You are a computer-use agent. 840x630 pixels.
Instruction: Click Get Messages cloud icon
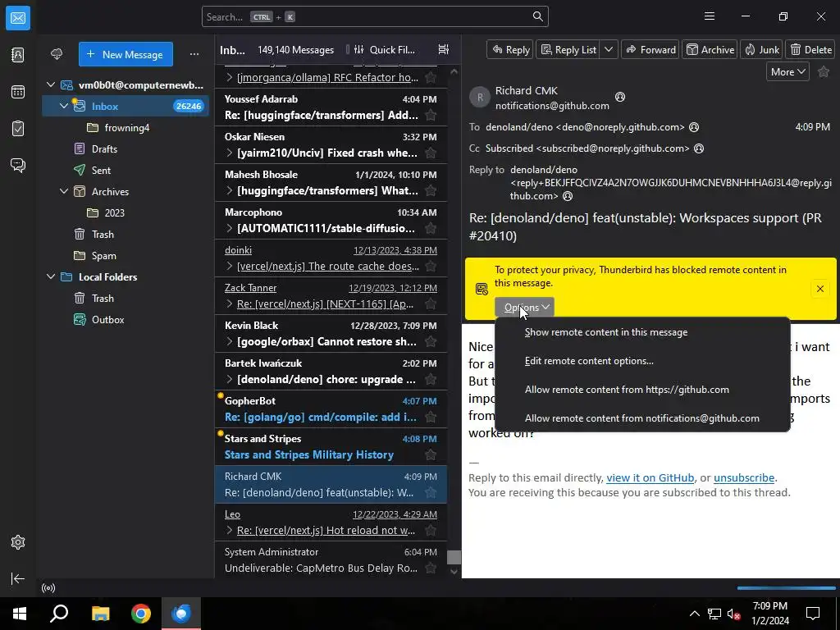point(57,54)
